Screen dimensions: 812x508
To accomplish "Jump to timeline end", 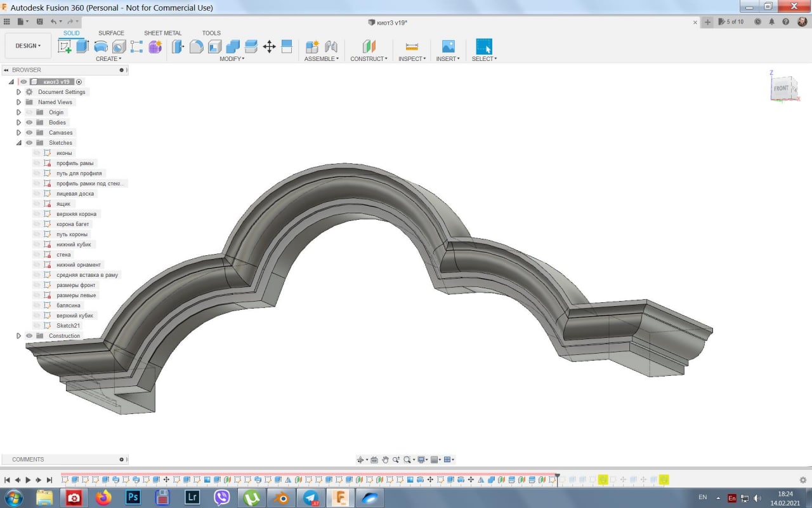I will (49, 480).
